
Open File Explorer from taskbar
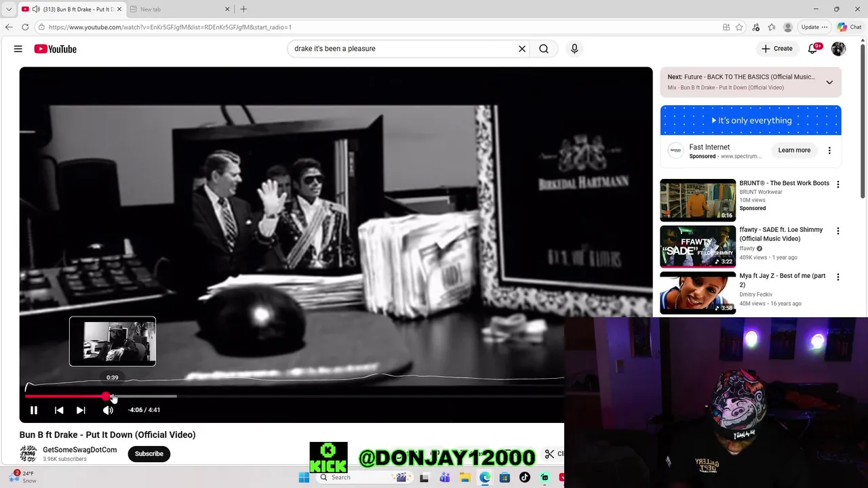465,477
